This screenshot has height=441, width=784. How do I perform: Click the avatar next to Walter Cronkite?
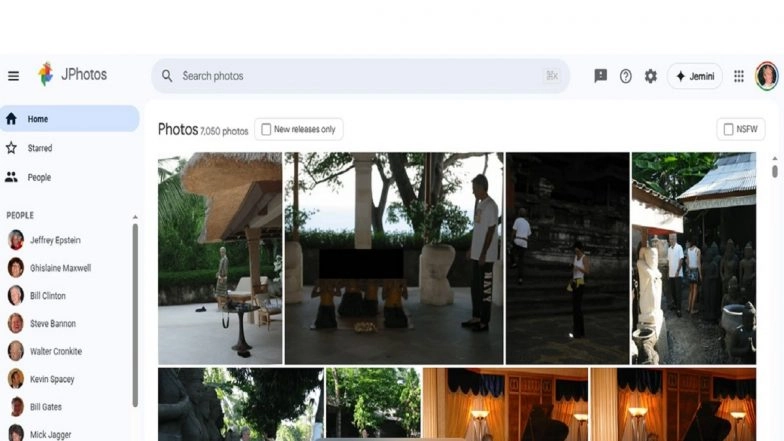16,352
